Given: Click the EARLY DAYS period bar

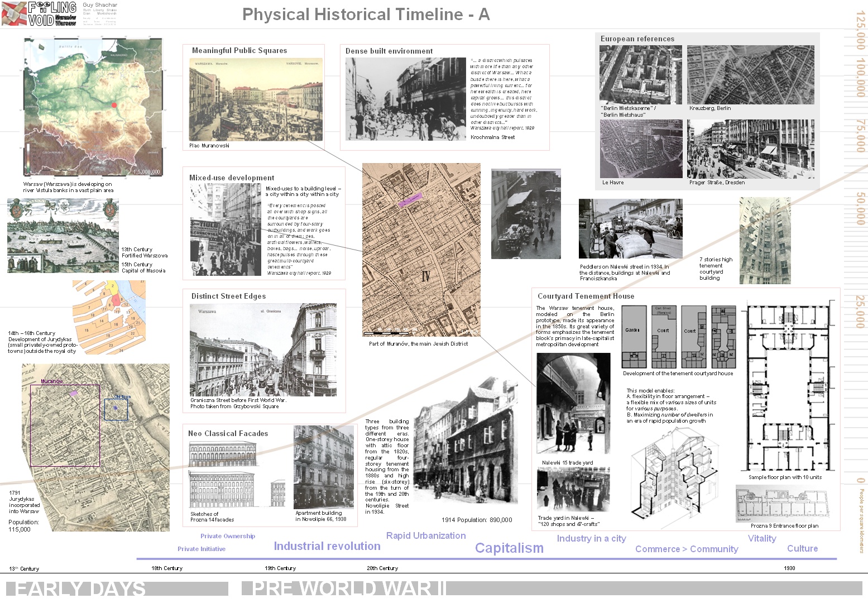Looking at the screenshot, I should click(x=117, y=589).
